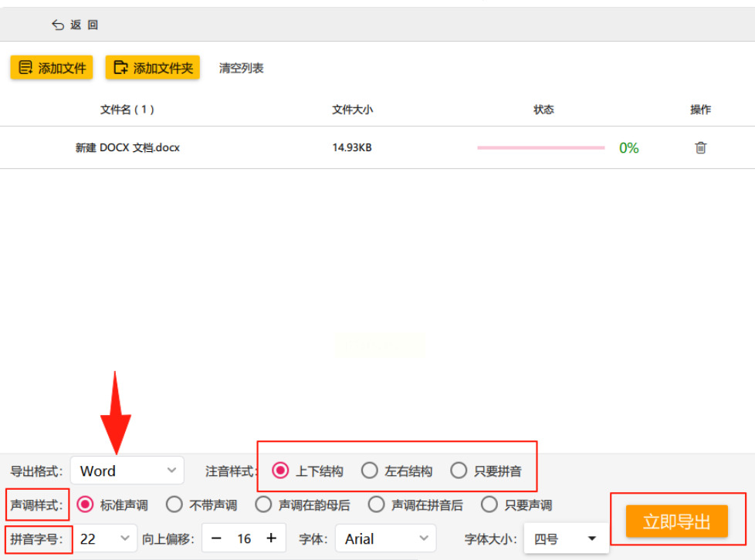The image size is (755, 560).
Task: Select the 新建 DOCX 文档.docx file row
Action: [377, 147]
